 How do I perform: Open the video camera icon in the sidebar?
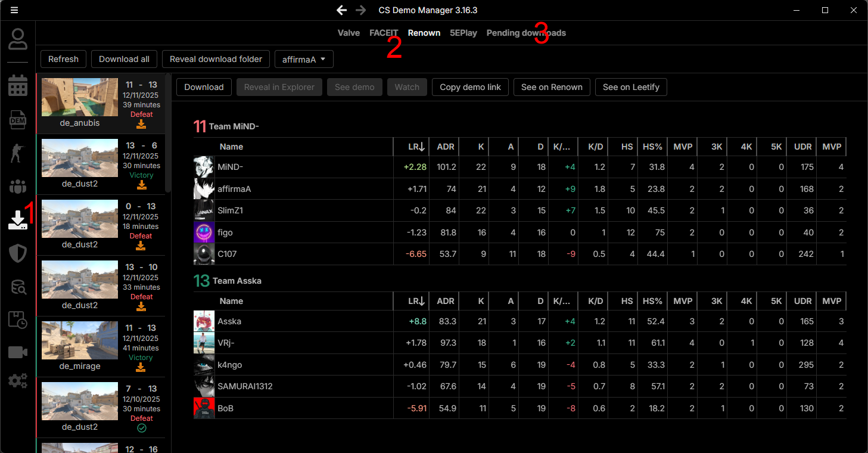coord(18,352)
